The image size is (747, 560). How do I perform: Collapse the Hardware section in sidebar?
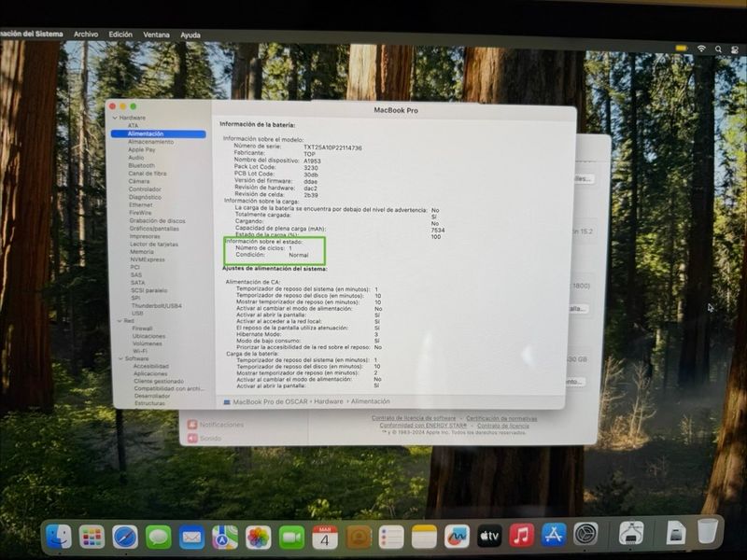click(115, 118)
